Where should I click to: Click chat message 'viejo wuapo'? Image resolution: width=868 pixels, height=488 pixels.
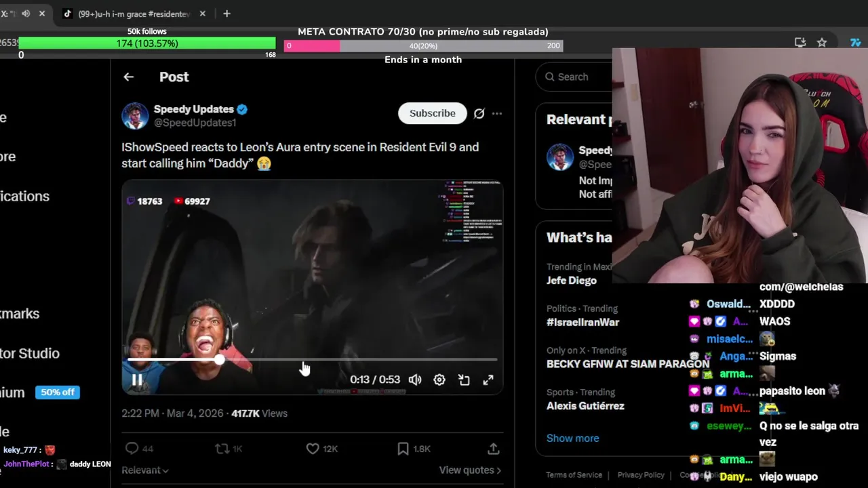coord(789,477)
